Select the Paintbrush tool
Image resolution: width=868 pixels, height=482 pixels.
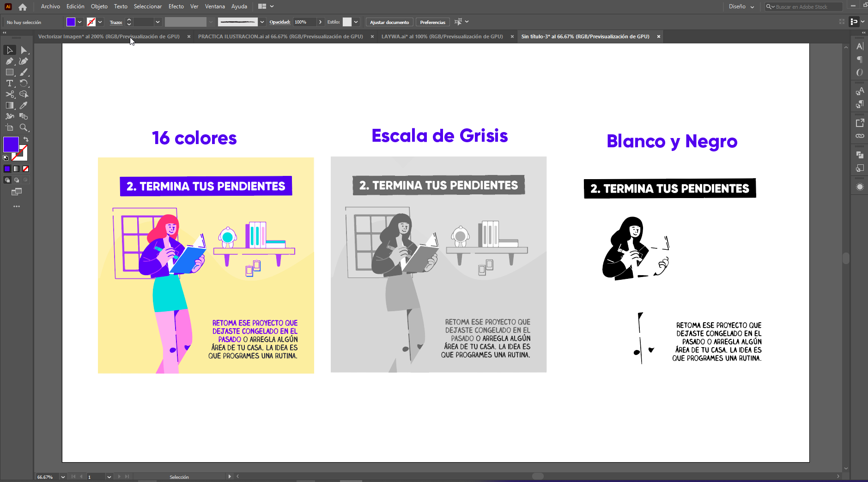(x=24, y=72)
